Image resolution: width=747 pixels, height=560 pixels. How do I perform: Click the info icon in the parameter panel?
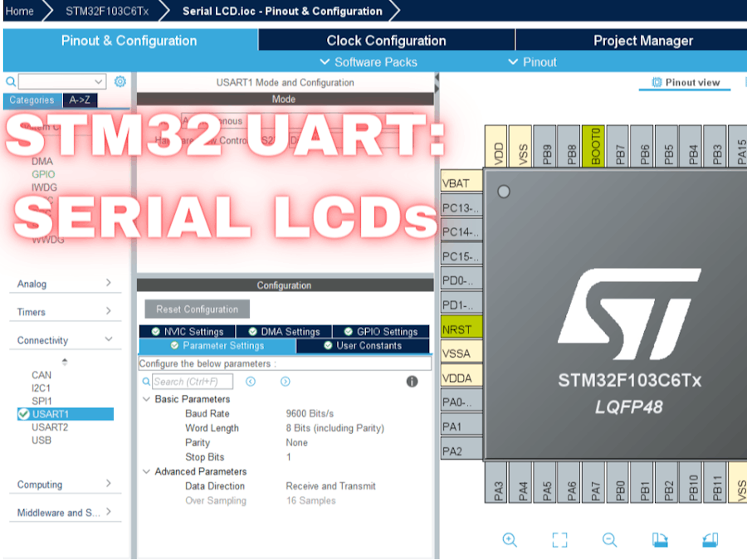[412, 382]
